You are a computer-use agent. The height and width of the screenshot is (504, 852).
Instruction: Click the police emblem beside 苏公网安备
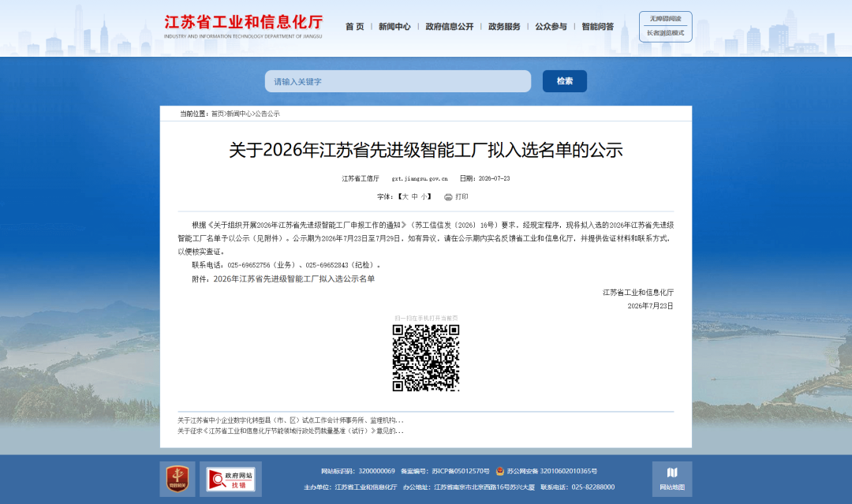pyautogui.click(x=500, y=472)
